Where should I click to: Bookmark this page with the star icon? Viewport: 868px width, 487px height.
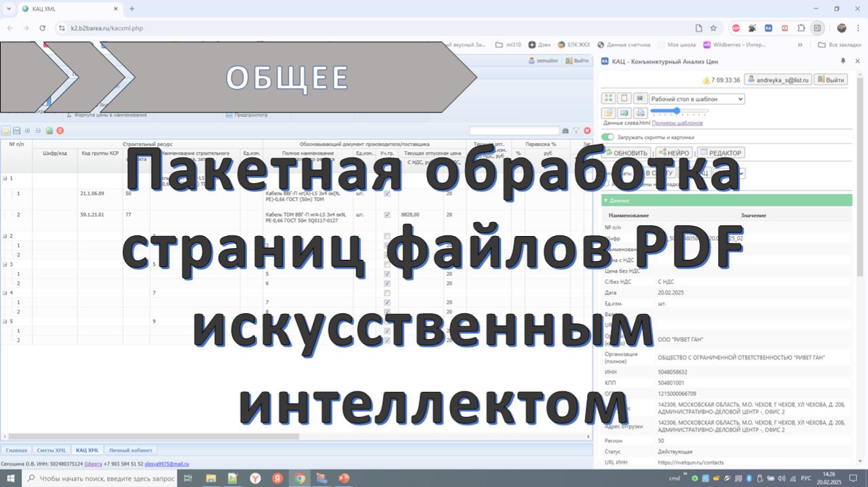point(713,28)
